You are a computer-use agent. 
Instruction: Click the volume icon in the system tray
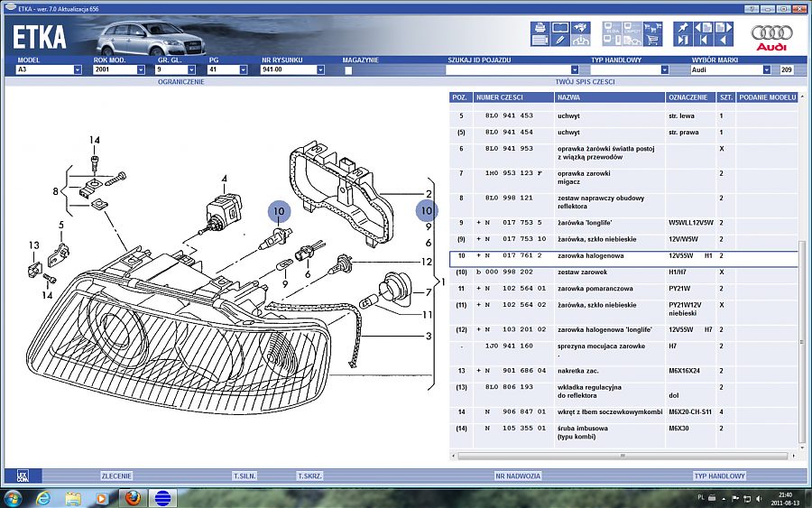coord(759,499)
